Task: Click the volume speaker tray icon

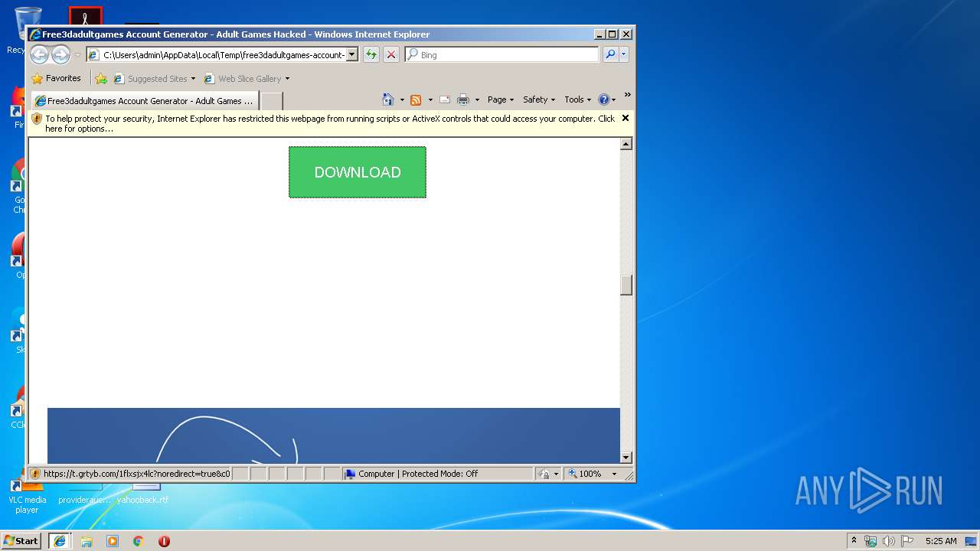Action: (889, 541)
